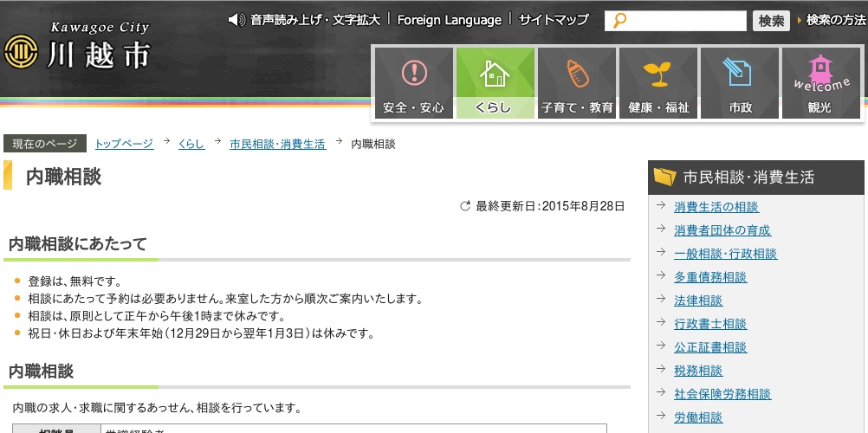Open the 健康・福祉 sprout icon tile
Screen dimensions: 868x433
click(658, 83)
